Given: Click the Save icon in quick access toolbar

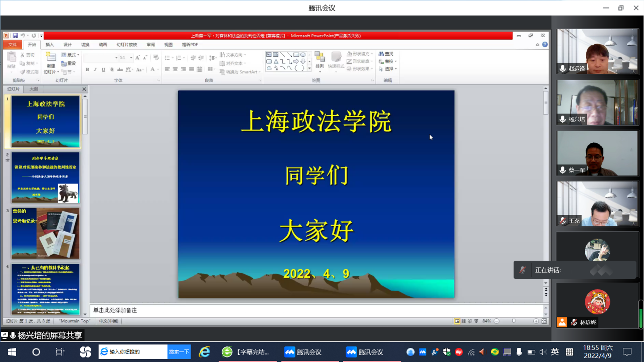Looking at the screenshot, I should point(16,36).
